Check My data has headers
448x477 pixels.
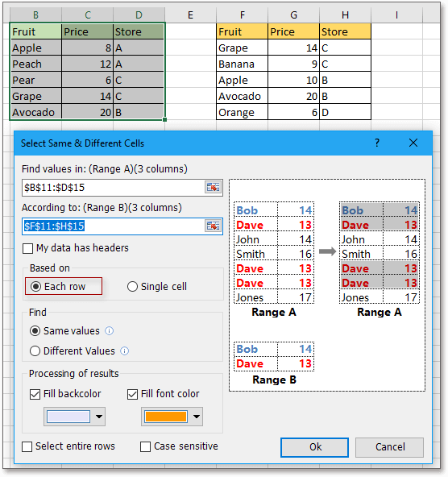[x=27, y=248]
